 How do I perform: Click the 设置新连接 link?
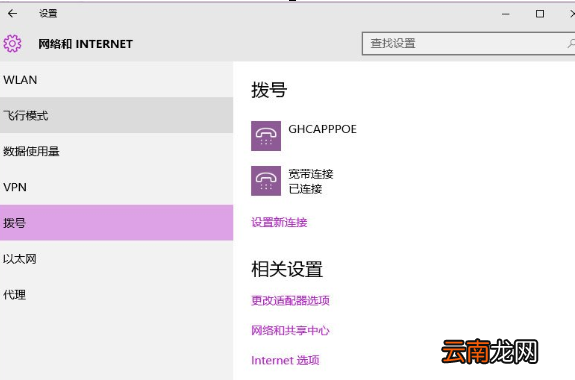pos(279,222)
